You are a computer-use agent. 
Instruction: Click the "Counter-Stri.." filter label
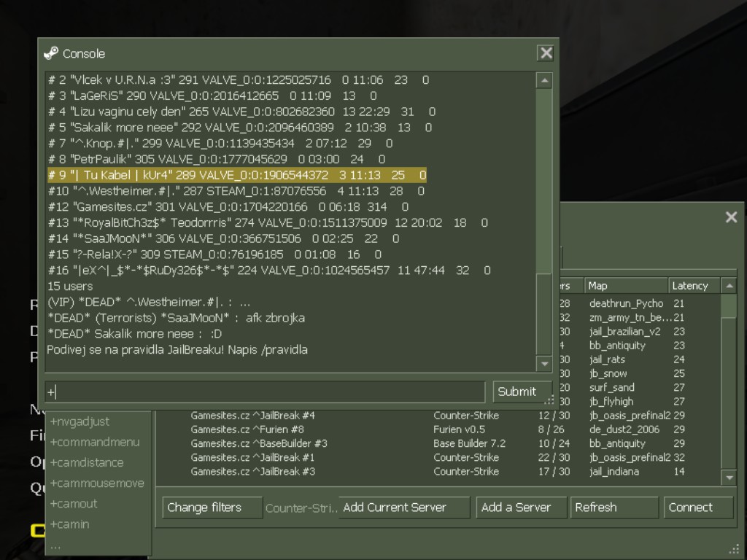(301, 508)
